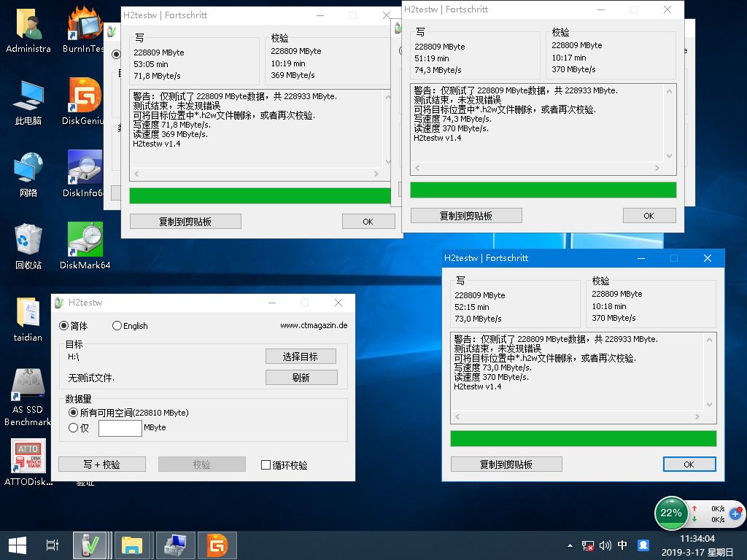Click the 刷新 button

(301, 377)
